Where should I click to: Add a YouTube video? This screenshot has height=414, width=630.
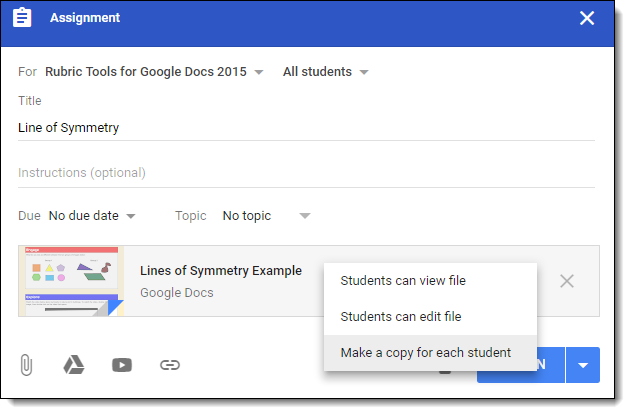point(122,365)
